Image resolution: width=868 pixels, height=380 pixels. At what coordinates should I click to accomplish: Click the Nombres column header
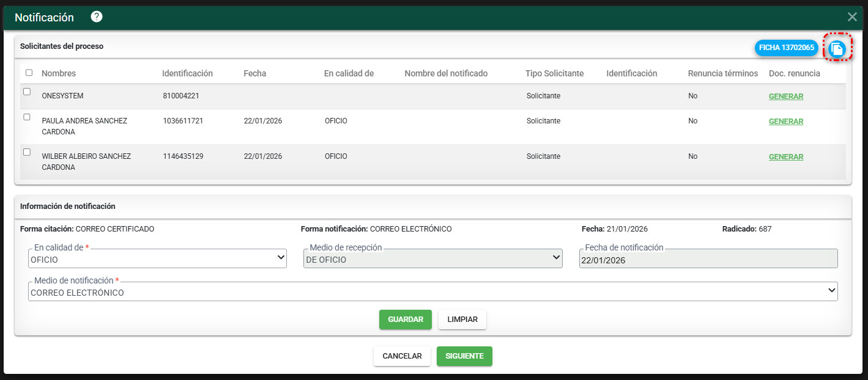tap(59, 73)
